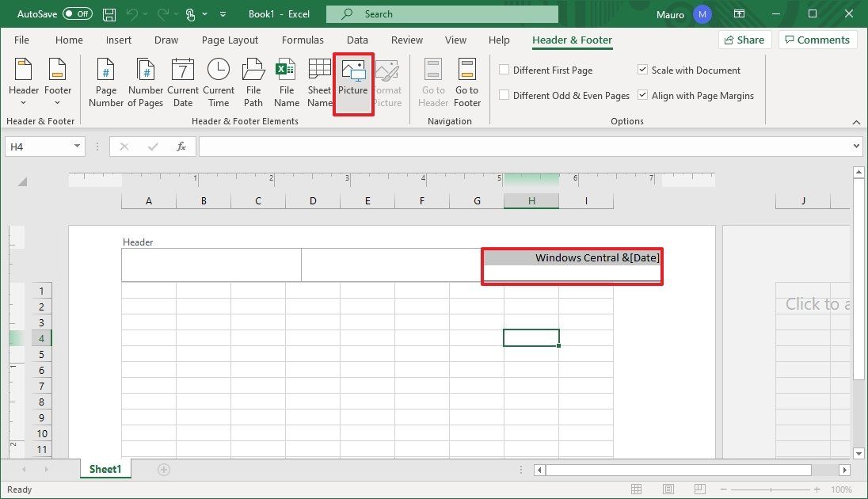Switch to the Page Layout tab

[230, 40]
